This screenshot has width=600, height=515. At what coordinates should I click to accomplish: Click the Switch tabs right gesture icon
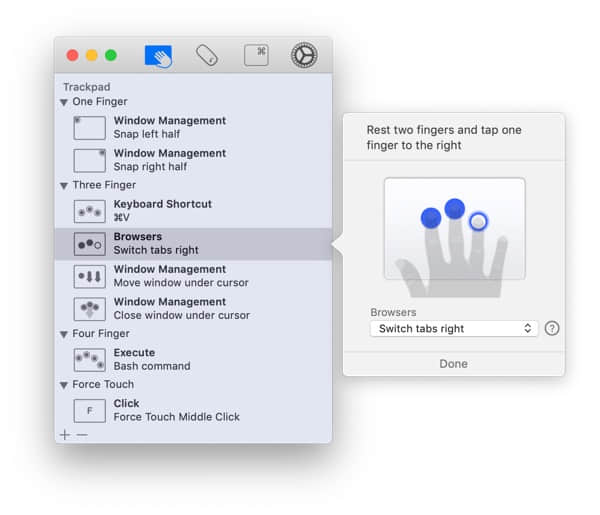pyautogui.click(x=90, y=244)
